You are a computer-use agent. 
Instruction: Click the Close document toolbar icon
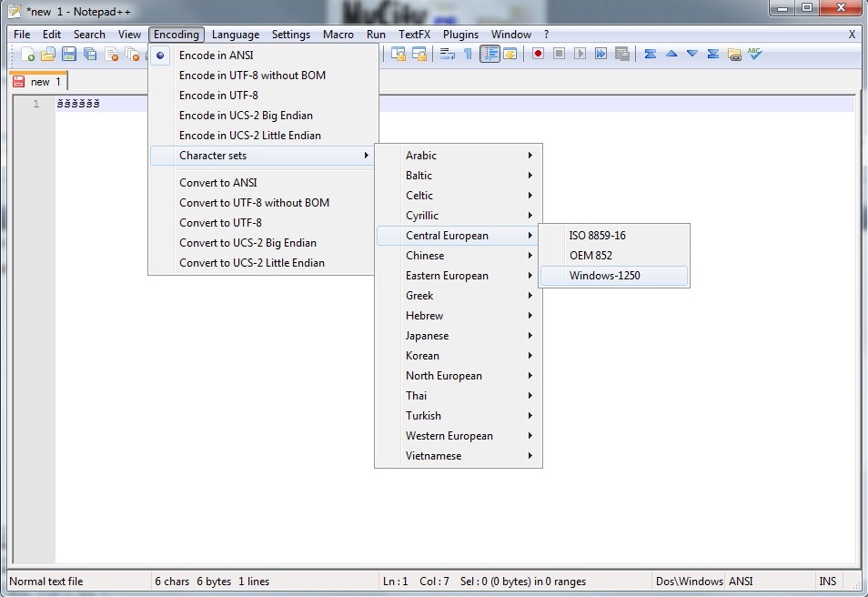click(x=111, y=55)
